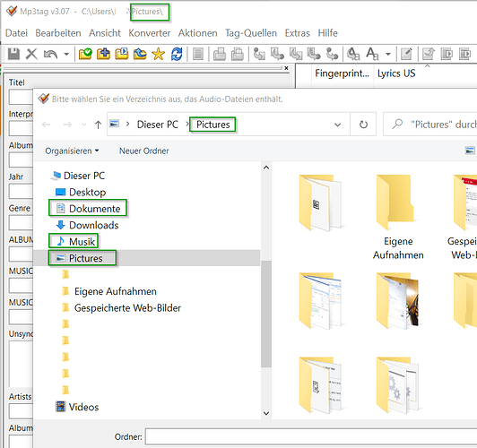Go up one folder level arrow
This screenshot has width=477, height=448.
98,125
